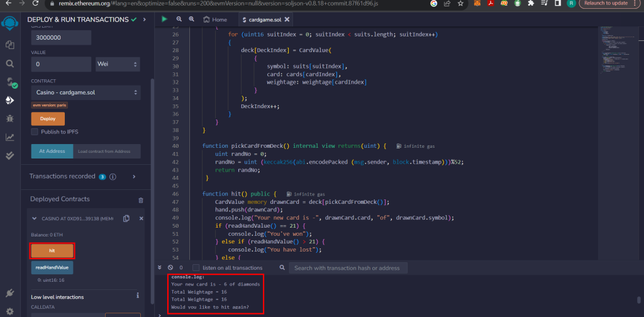Viewport: 644px width, 317px height.
Task: Click the Google icon in address bar
Action: 434,3
